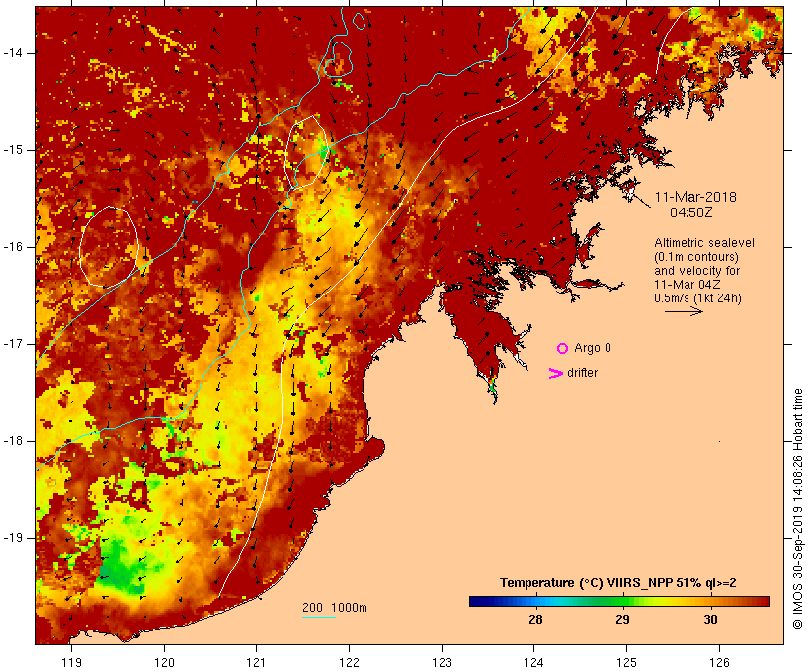Viewport: 810px width, 672px height.
Task: Click the green section of temperature colorbar
Action: [x=617, y=601]
